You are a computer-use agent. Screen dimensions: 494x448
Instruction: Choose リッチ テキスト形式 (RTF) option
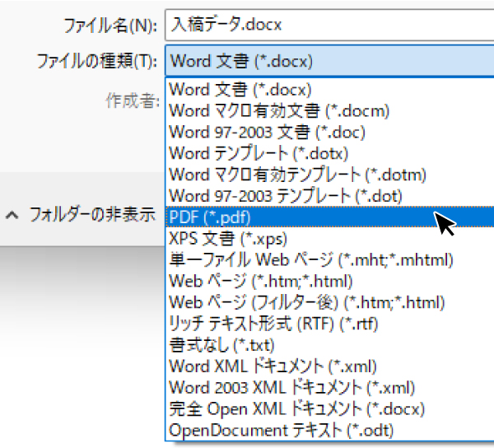pyautogui.click(x=275, y=324)
